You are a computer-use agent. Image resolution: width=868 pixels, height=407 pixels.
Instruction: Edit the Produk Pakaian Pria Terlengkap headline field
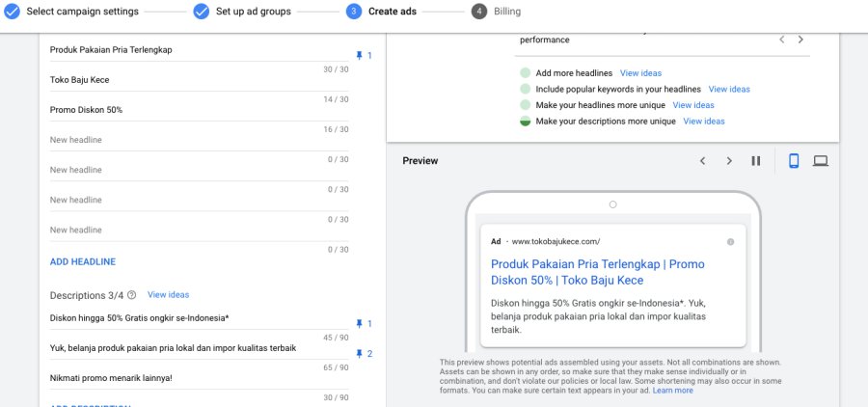click(x=200, y=50)
